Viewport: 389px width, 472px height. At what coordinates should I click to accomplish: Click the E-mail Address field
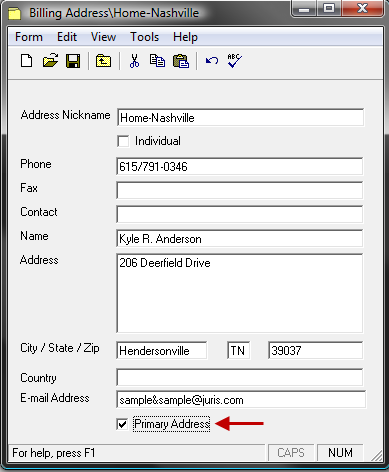(241, 399)
